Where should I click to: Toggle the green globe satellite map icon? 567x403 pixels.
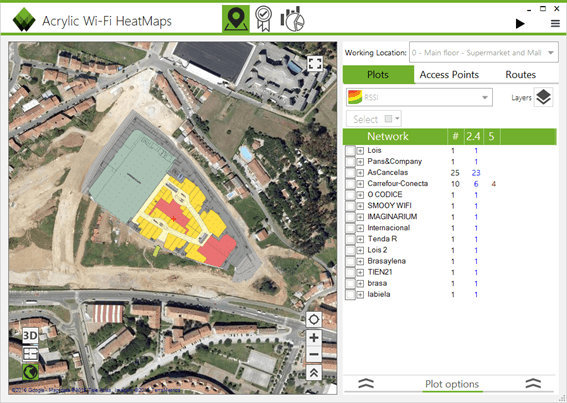coord(30,372)
